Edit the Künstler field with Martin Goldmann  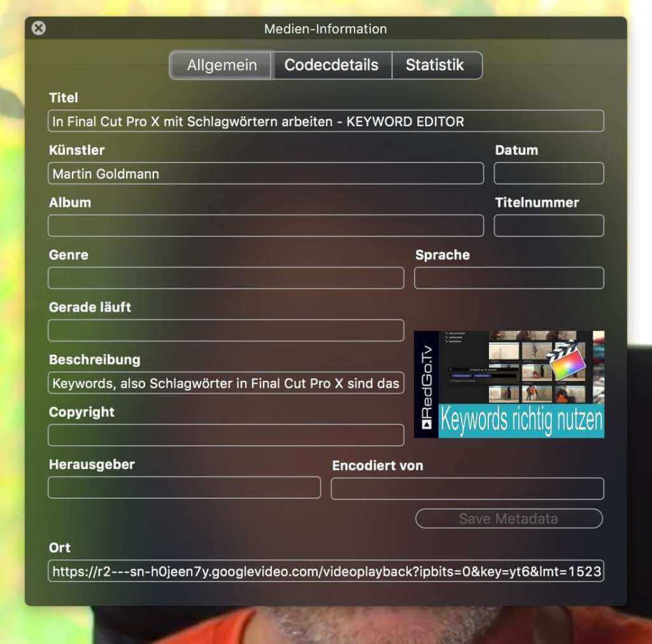pyautogui.click(x=266, y=173)
